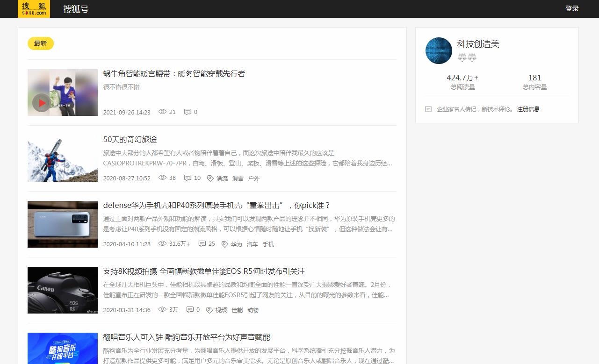Screen dimensions: 599x364
Task: Play the 蜗牛角智能暖宫腰带 video thumbnail
Action: (x=63, y=93)
